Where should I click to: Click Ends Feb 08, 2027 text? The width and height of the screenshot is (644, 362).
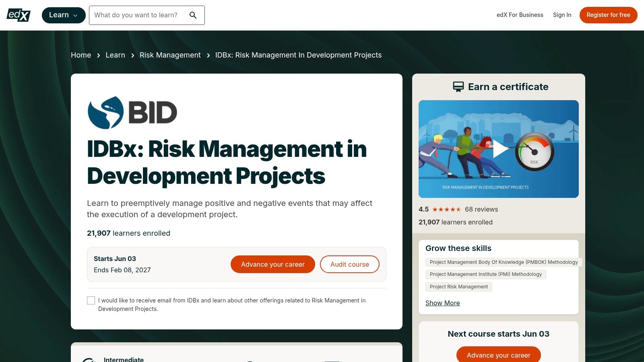pos(122,270)
